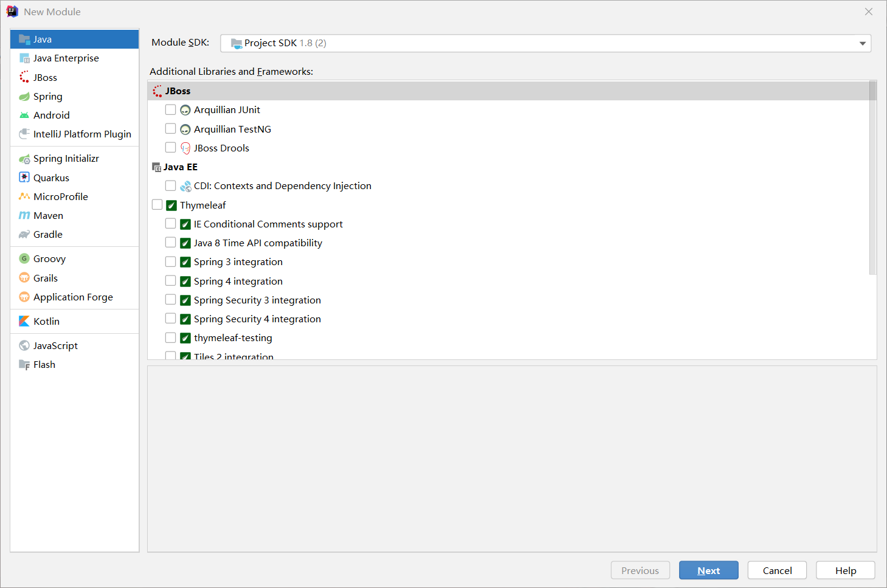Select the Spring module type icon
The height and width of the screenshot is (588, 887).
pyautogui.click(x=24, y=97)
